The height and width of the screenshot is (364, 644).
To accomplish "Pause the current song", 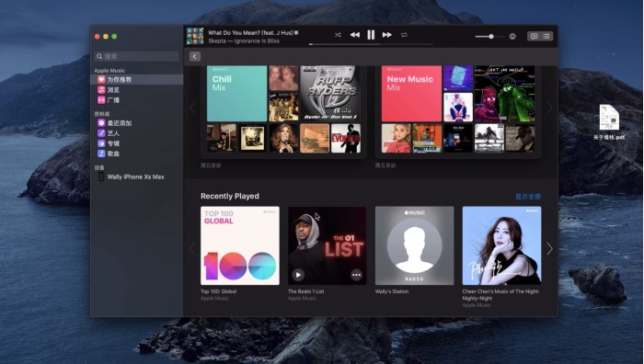I will pos(371,35).
